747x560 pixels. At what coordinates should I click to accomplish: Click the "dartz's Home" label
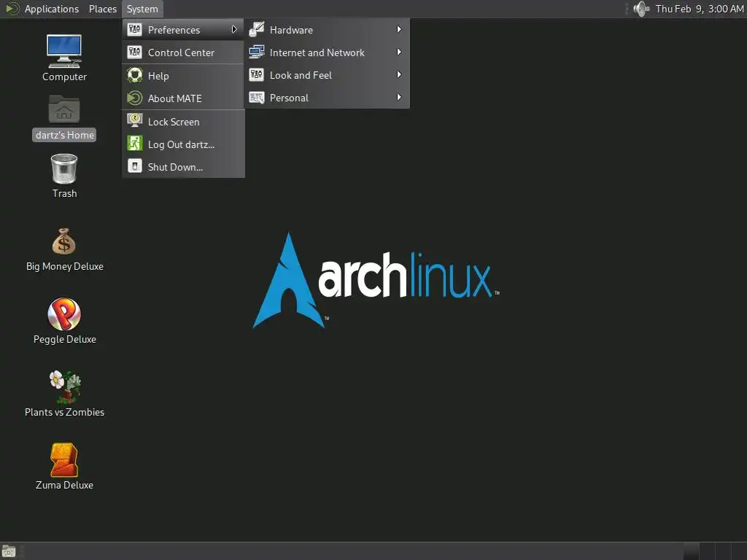(x=64, y=135)
